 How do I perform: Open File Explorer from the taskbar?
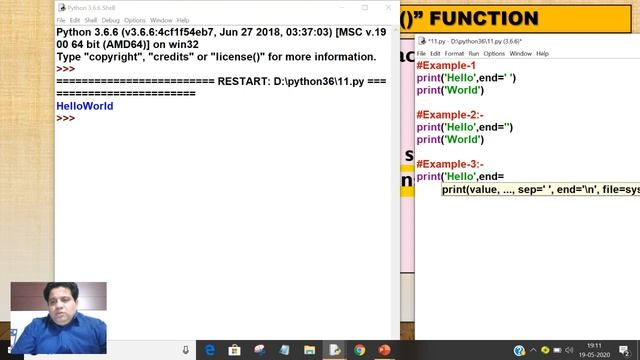309,350
